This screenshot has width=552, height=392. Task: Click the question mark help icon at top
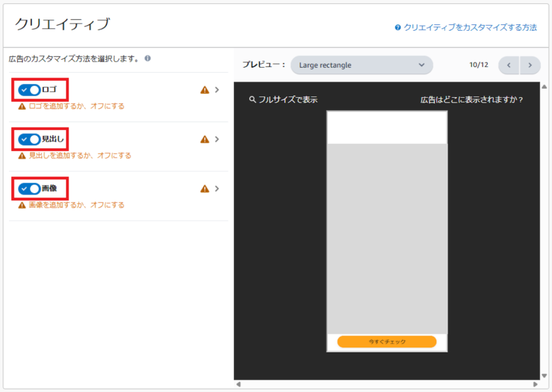(398, 28)
